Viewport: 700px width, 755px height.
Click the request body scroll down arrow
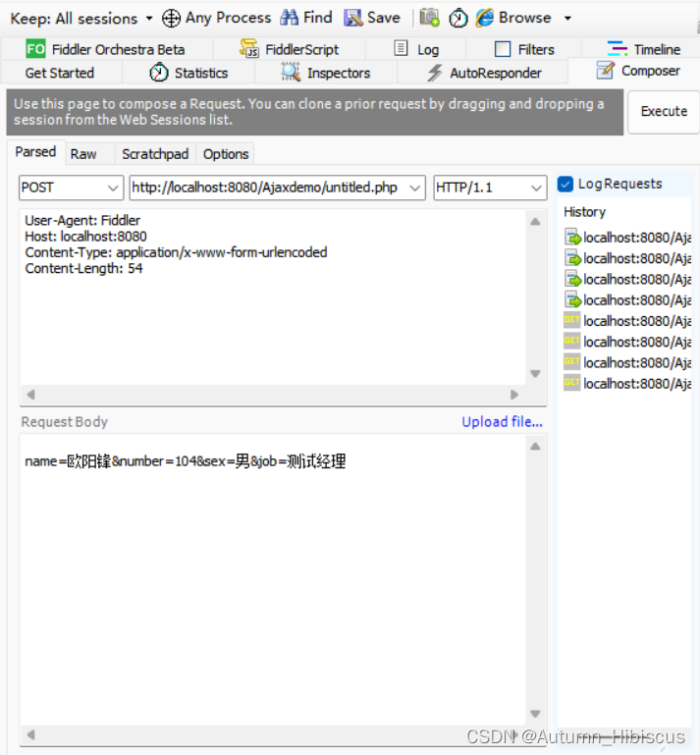click(535, 714)
